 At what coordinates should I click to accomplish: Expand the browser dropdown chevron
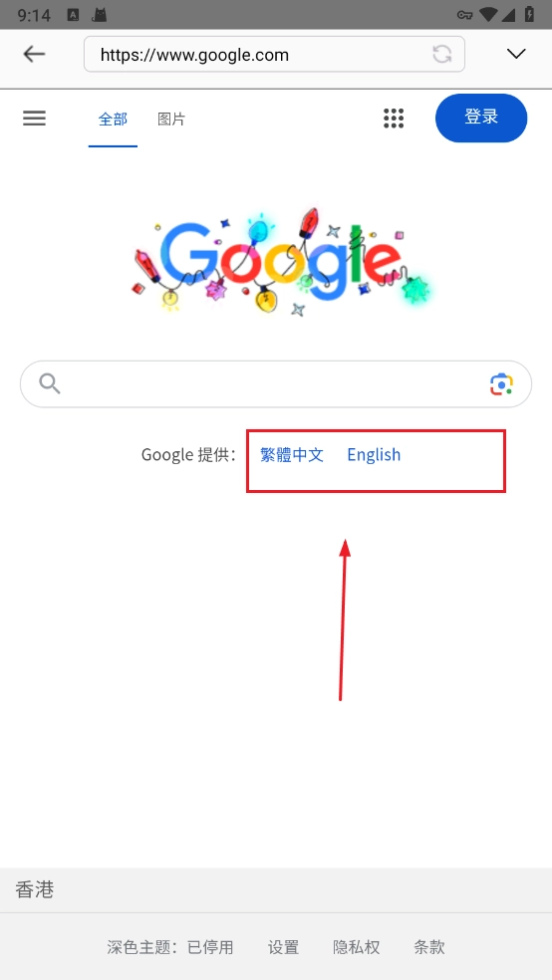[x=516, y=55]
